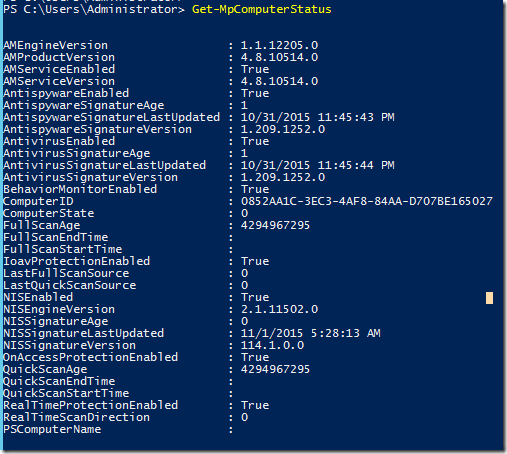Image resolution: width=507 pixels, height=454 pixels.
Task: Select the AMProductVersion property name
Action: coord(59,57)
